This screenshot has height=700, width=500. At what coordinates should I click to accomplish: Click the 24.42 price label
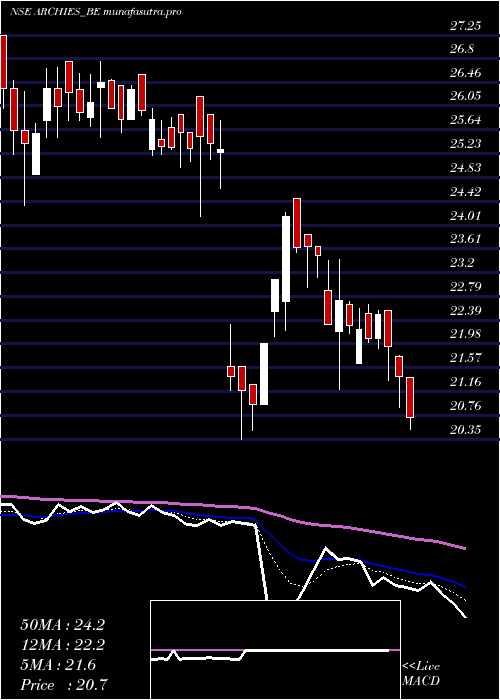coord(465,192)
